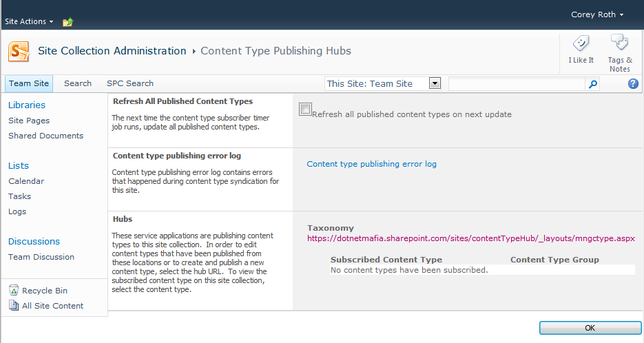Image resolution: width=644 pixels, height=343 pixels.
Task: Open the help question mark icon
Action: coord(633,84)
